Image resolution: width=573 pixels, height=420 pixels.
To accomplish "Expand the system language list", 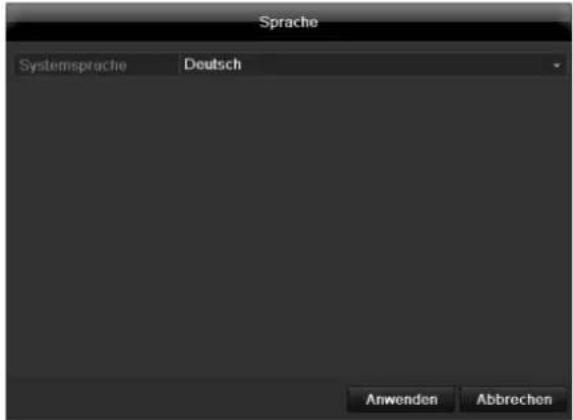I will coord(372,65).
